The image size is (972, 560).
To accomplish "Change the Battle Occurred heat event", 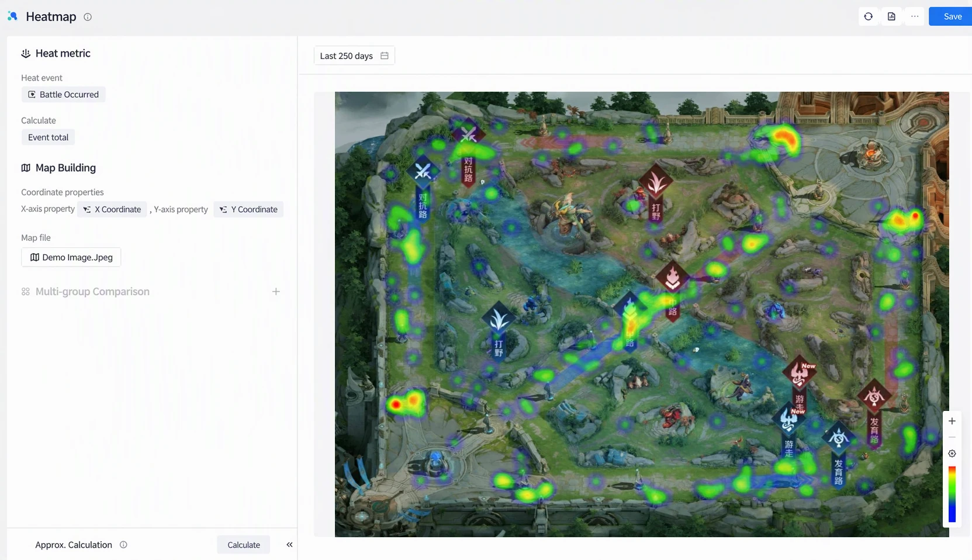I will coord(63,94).
